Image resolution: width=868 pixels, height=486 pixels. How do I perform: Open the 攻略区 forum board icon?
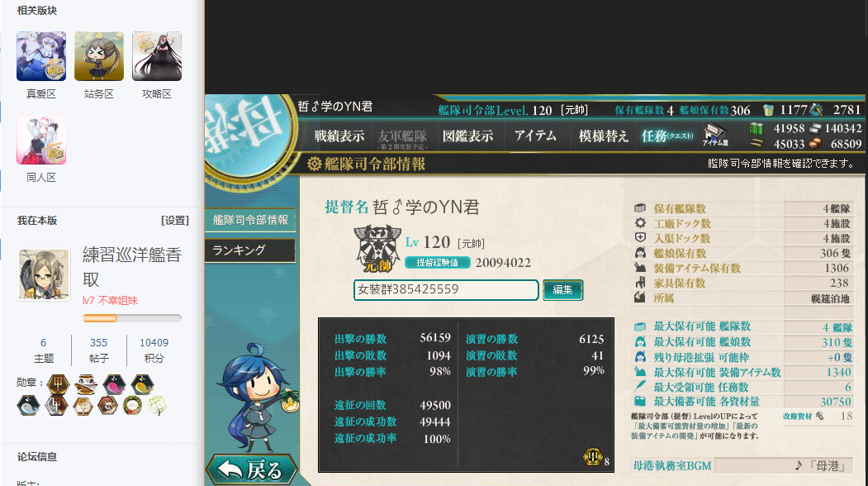click(x=157, y=56)
